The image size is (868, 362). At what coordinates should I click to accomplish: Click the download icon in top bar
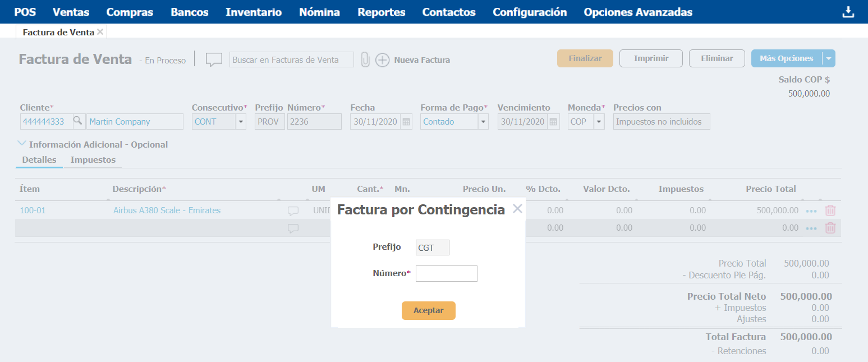pyautogui.click(x=848, y=12)
